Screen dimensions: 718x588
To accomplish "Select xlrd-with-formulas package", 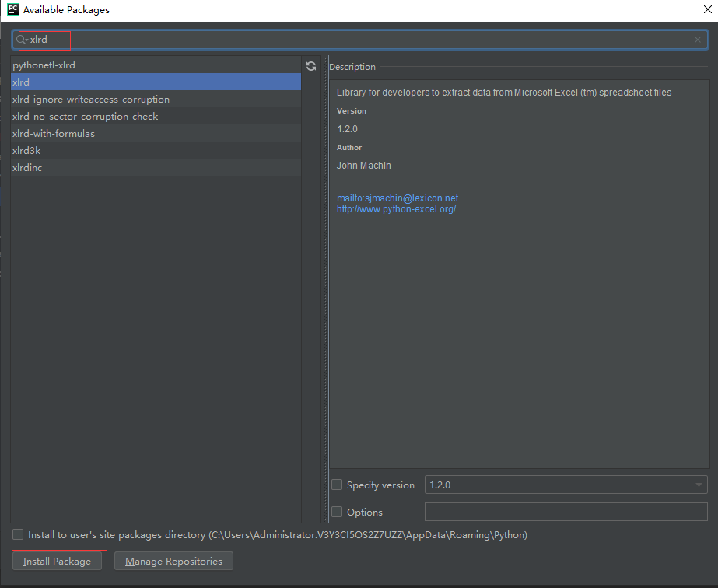I will click(x=54, y=134).
